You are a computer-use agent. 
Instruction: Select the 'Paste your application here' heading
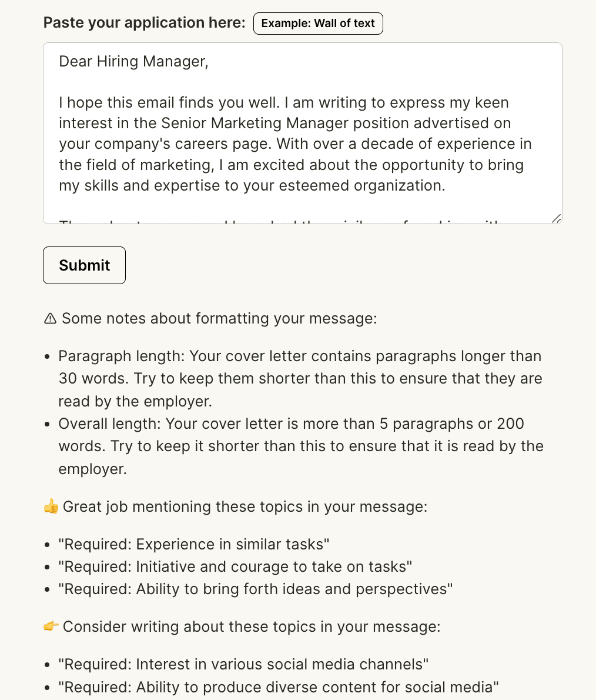pos(144,22)
